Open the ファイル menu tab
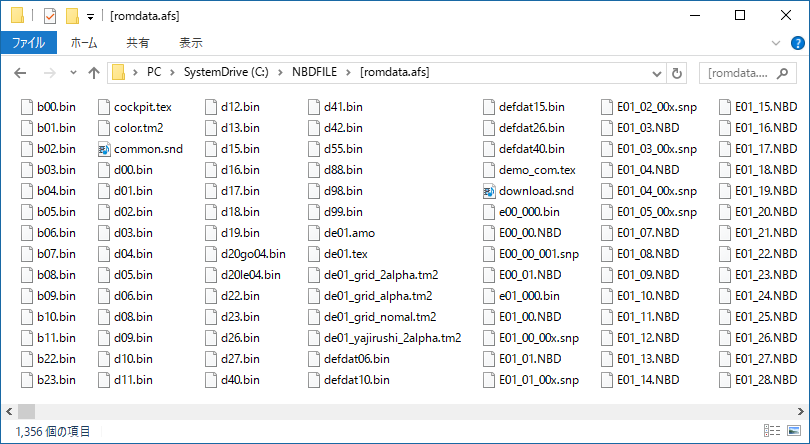The image size is (810, 444). (28, 43)
